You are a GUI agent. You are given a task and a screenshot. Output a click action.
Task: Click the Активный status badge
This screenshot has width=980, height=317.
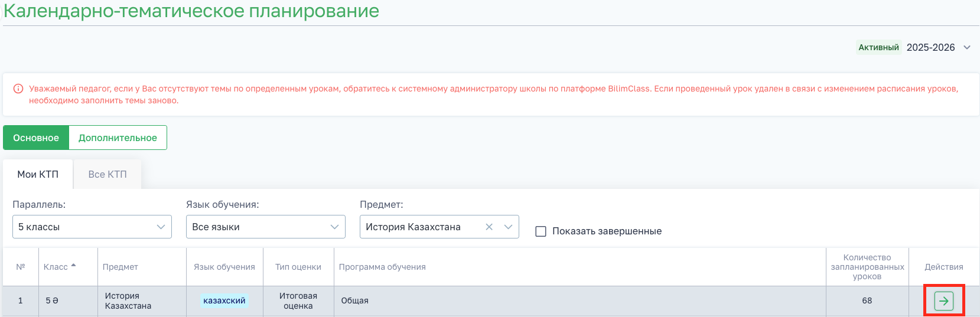(878, 48)
